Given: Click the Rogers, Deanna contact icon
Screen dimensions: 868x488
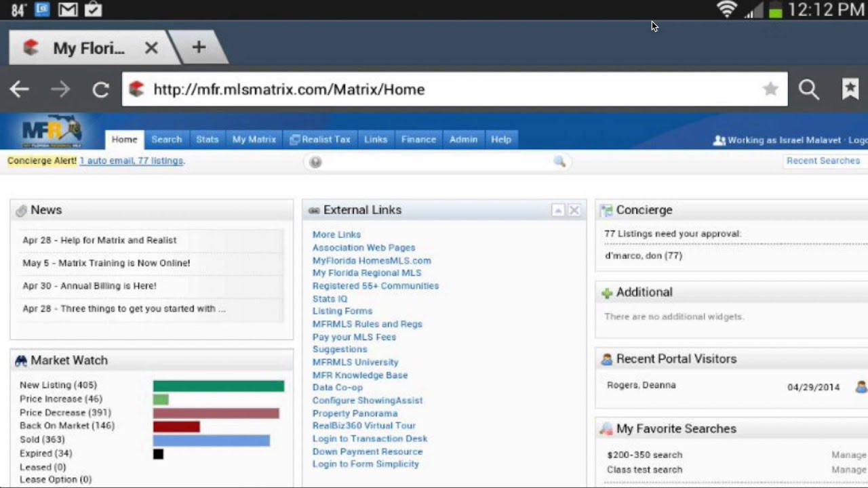Looking at the screenshot, I should pyautogui.click(x=861, y=387).
